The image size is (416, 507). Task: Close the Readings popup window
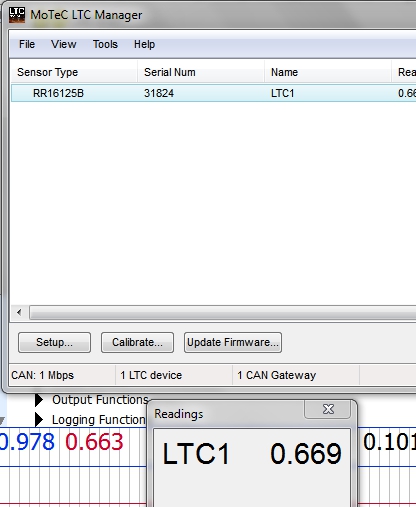point(328,409)
